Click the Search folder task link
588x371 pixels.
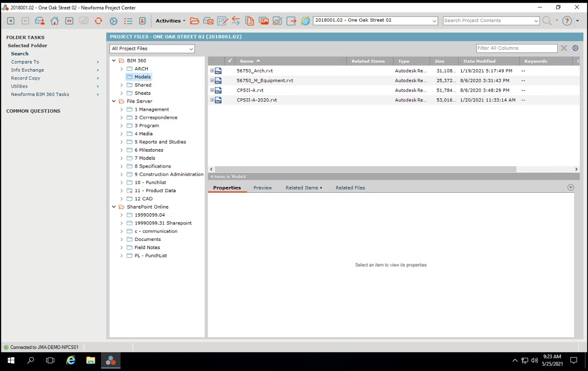pos(19,53)
